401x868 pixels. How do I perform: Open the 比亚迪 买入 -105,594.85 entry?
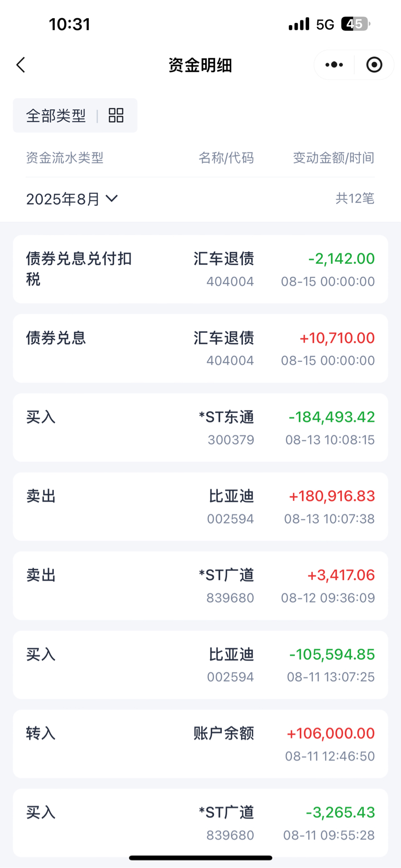tap(200, 665)
